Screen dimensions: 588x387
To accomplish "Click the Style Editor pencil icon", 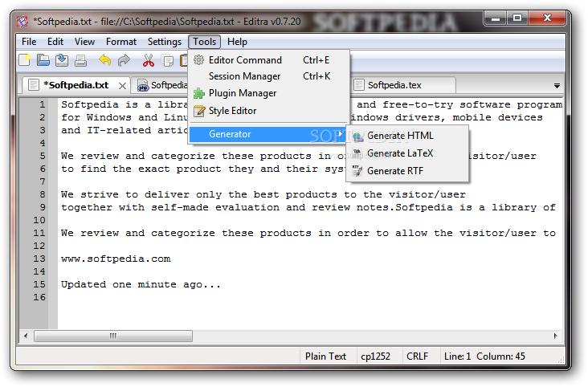I will 199,111.
